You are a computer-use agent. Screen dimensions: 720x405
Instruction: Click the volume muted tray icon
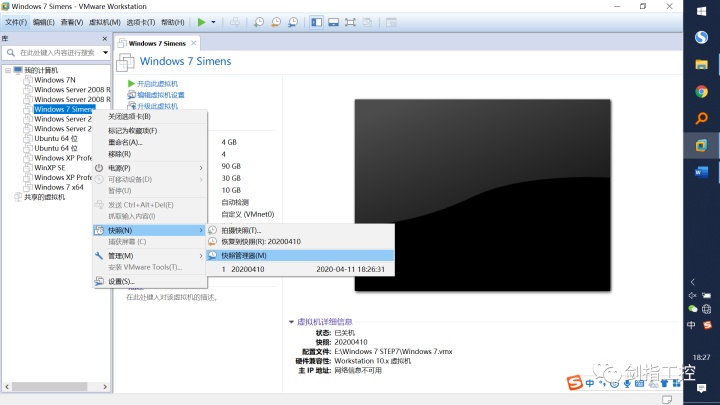click(692, 295)
